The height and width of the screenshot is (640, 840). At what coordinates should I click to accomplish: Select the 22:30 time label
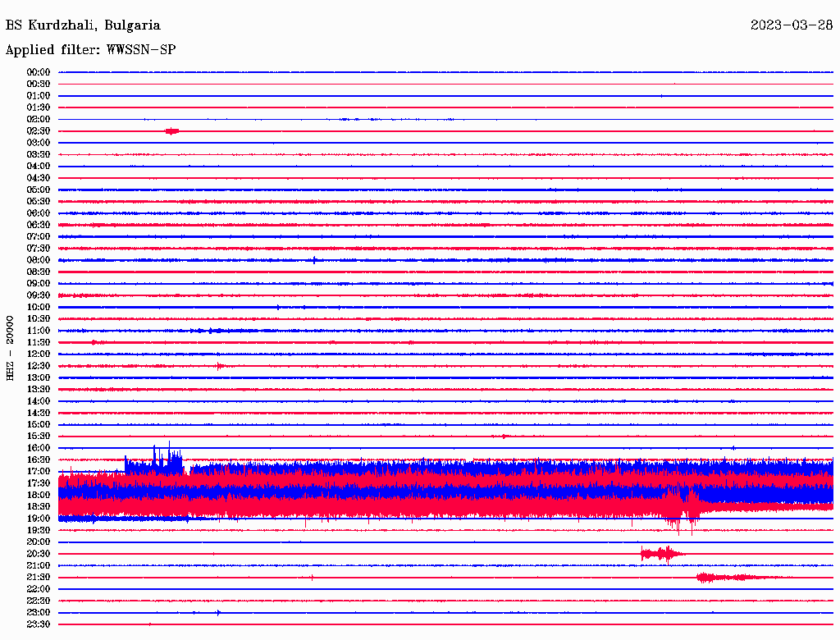39,601
